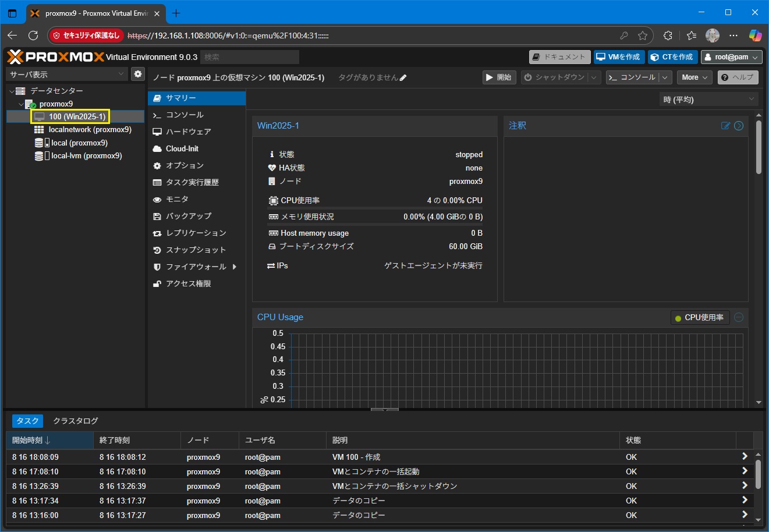Click the 検索 search field
This screenshot has width=769, height=532.
[250, 57]
